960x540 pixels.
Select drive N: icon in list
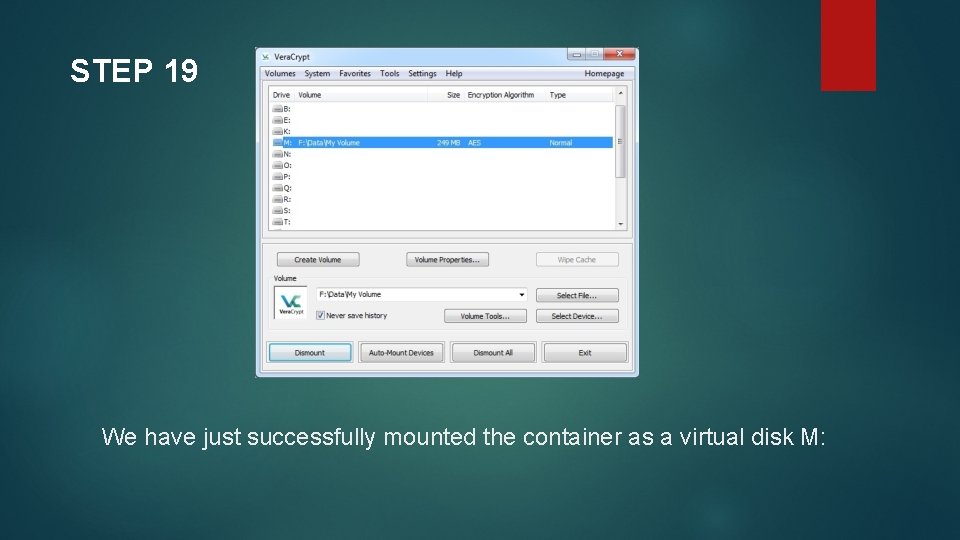coord(278,154)
